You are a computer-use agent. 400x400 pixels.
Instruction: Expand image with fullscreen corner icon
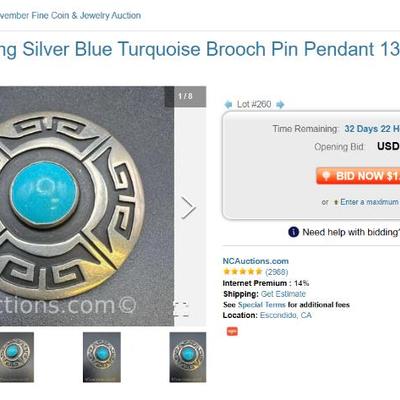181,309
